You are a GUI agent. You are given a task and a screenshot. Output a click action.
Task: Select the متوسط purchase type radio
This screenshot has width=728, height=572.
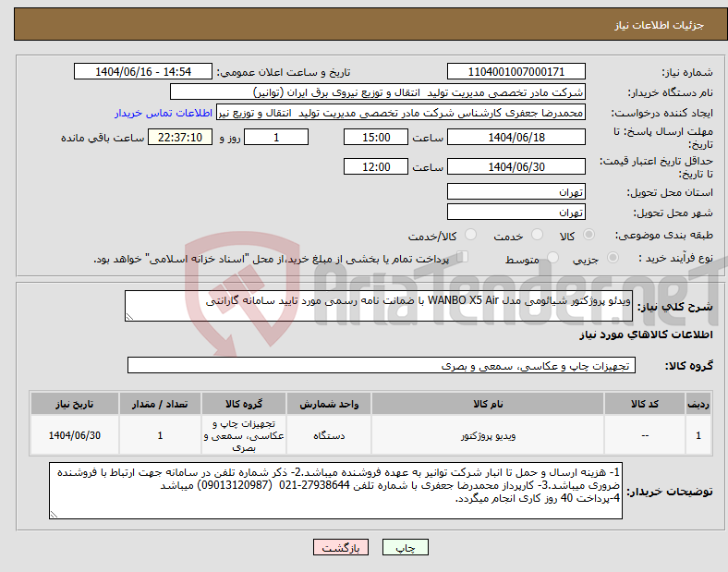[x=553, y=257]
